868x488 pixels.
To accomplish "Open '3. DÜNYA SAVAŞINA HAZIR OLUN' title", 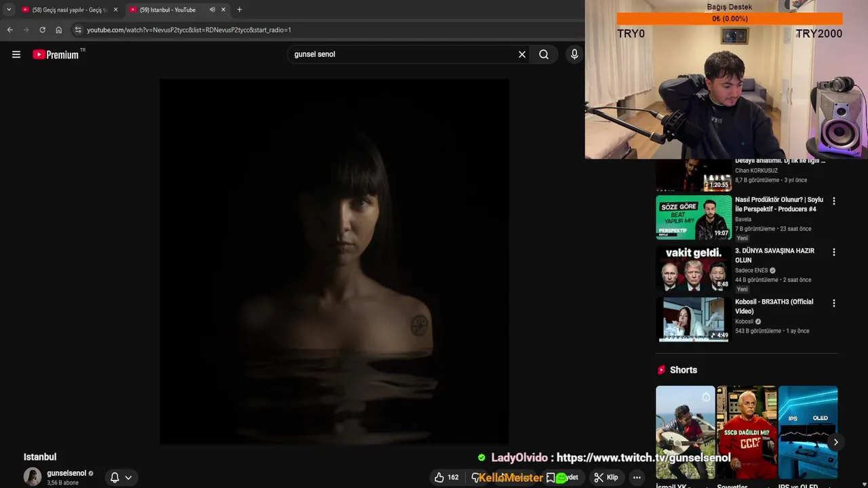I will [774, 256].
